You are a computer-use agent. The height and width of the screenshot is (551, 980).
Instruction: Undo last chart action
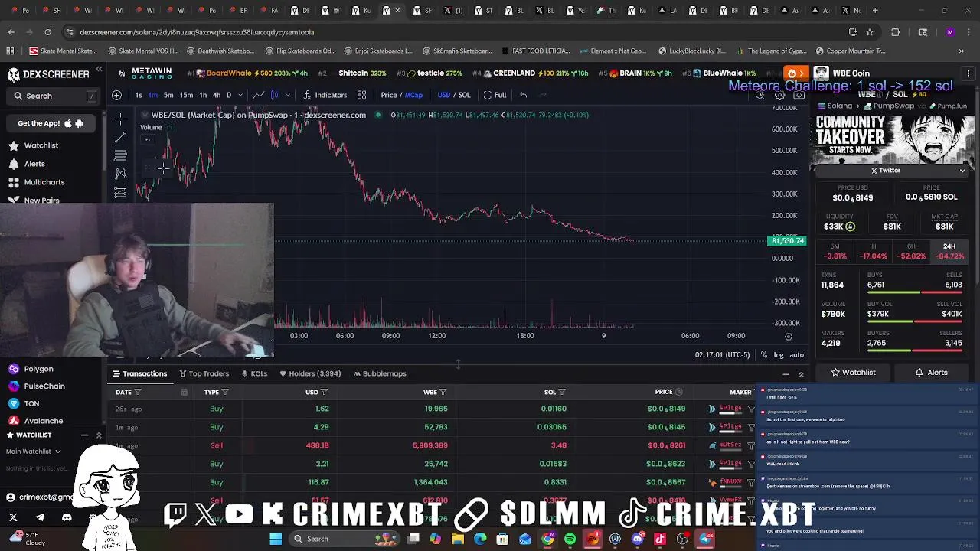click(x=523, y=95)
